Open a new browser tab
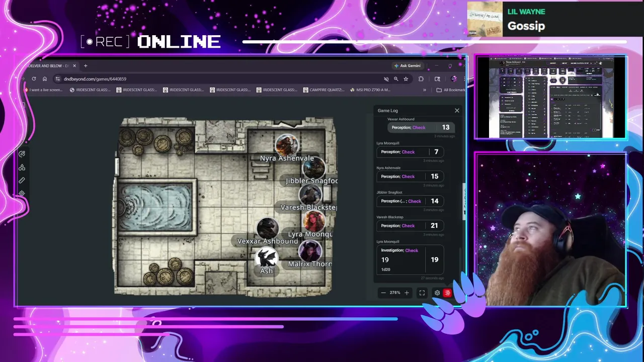 [x=86, y=66]
